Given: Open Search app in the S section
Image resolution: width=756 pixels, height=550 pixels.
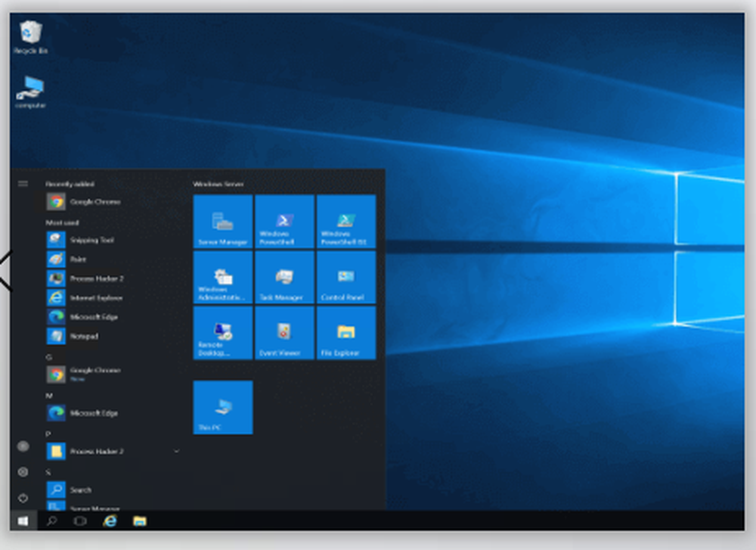Looking at the screenshot, I should click(x=112, y=489).
